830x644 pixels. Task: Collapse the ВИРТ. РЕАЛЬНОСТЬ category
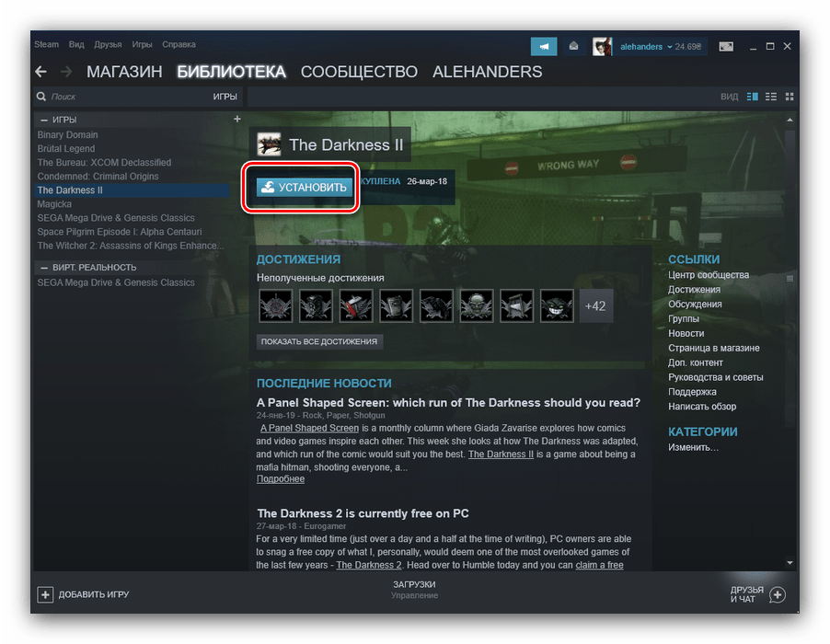(x=44, y=268)
